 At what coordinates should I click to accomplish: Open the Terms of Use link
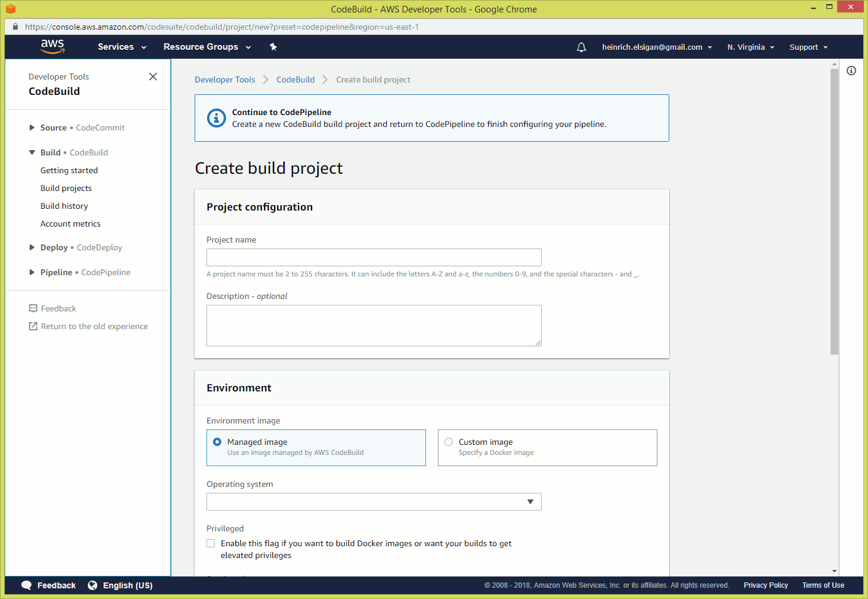pyautogui.click(x=824, y=585)
